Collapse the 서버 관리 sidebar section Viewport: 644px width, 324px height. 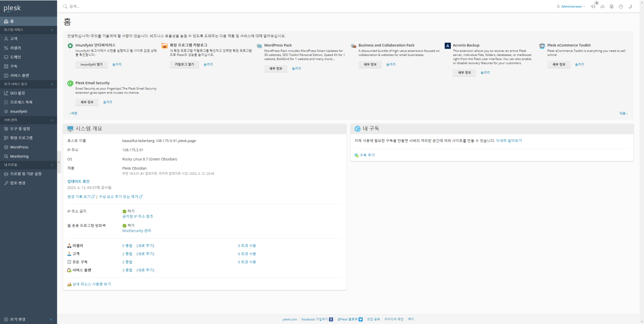(52, 120)
